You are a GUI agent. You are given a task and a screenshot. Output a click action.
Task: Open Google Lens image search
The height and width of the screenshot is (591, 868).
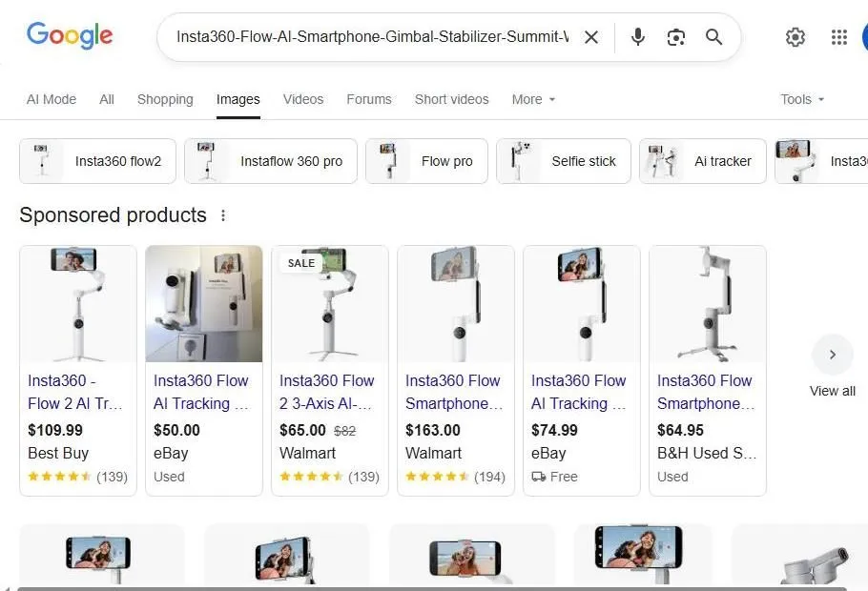[676, 37]
